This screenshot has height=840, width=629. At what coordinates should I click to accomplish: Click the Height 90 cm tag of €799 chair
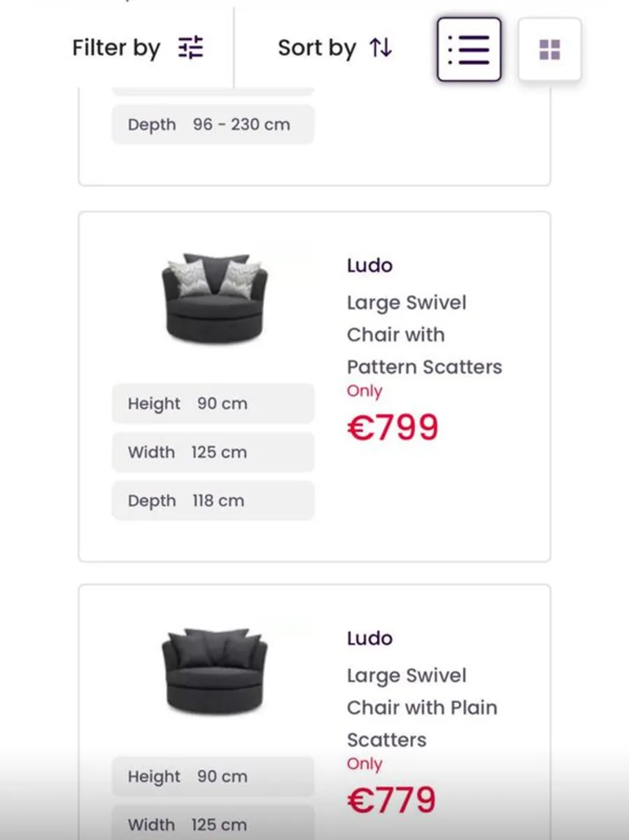[x=213, y=404]
